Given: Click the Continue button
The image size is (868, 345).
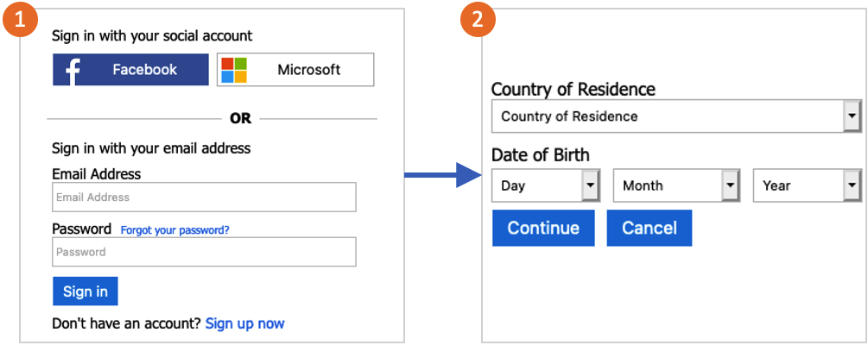Looking at the screenshot, I should coord(543,228).
